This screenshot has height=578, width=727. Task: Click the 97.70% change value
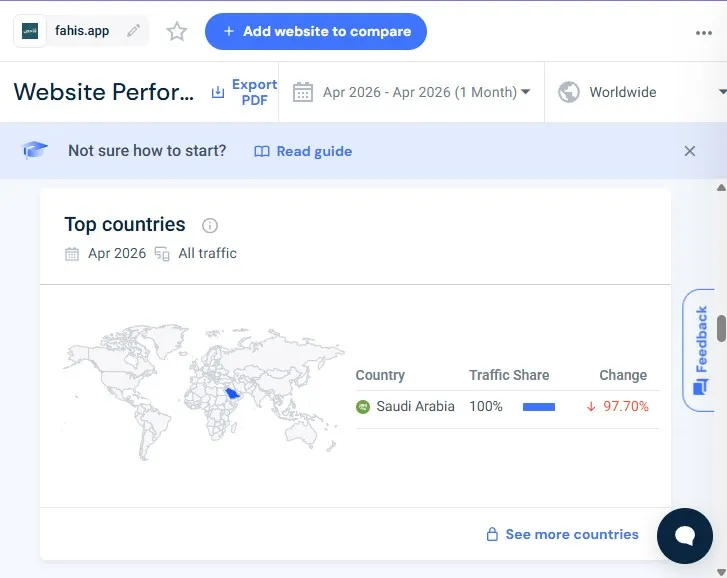tap(625, 407)
